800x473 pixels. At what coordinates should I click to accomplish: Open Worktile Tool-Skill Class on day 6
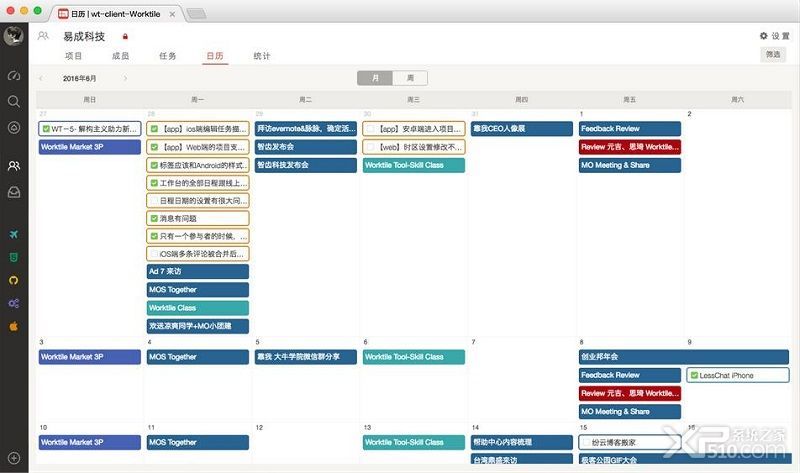click(414, 357)
